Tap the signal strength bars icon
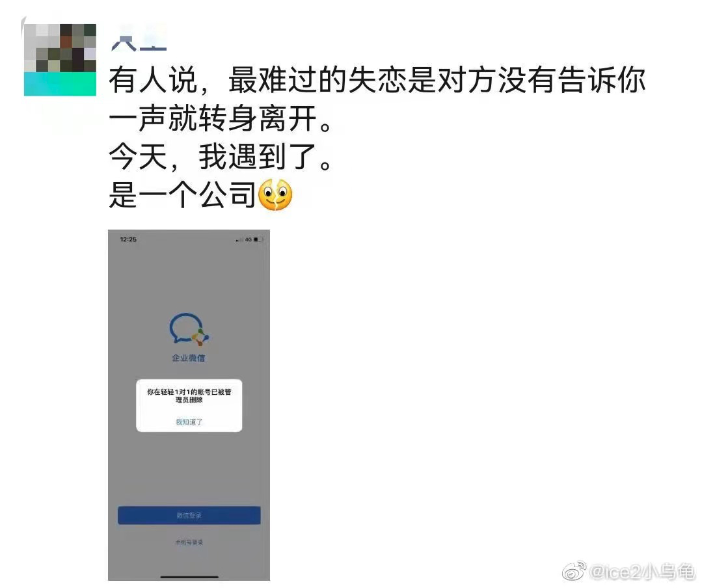702x588 pixels. click(239, 240)
